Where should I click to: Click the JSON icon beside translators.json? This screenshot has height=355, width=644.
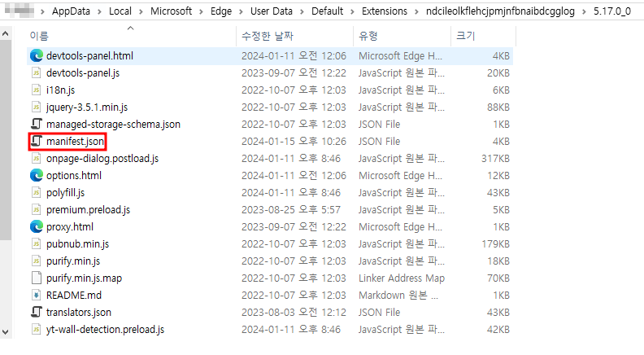click(x=37, y=312)
